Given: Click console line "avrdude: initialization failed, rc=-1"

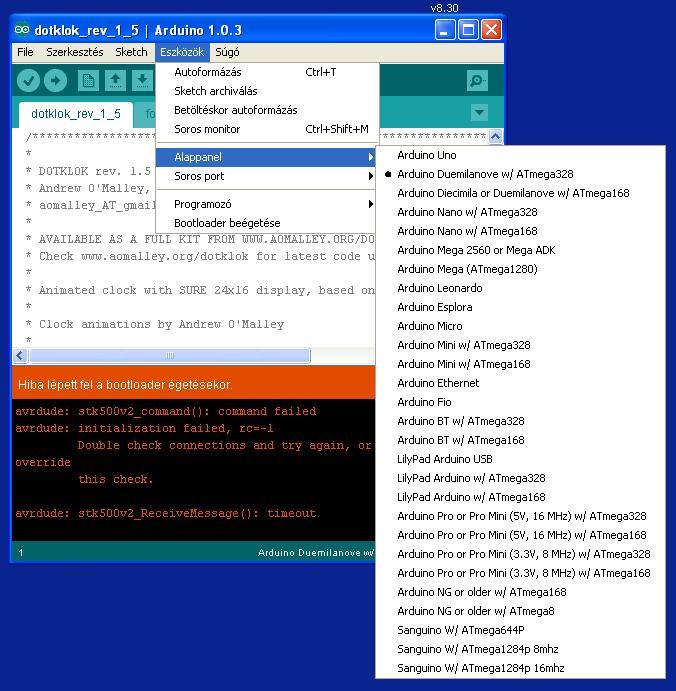Looking at the screenshot, I should click(x=144, y=428).
